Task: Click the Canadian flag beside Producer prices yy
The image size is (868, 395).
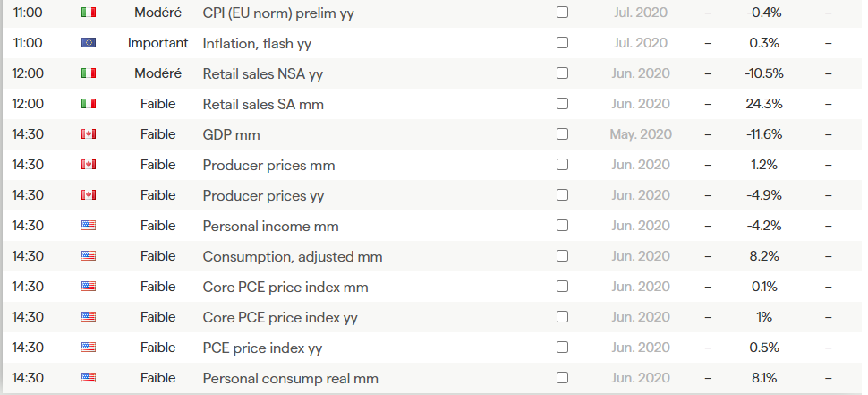Action: (89, 195)
